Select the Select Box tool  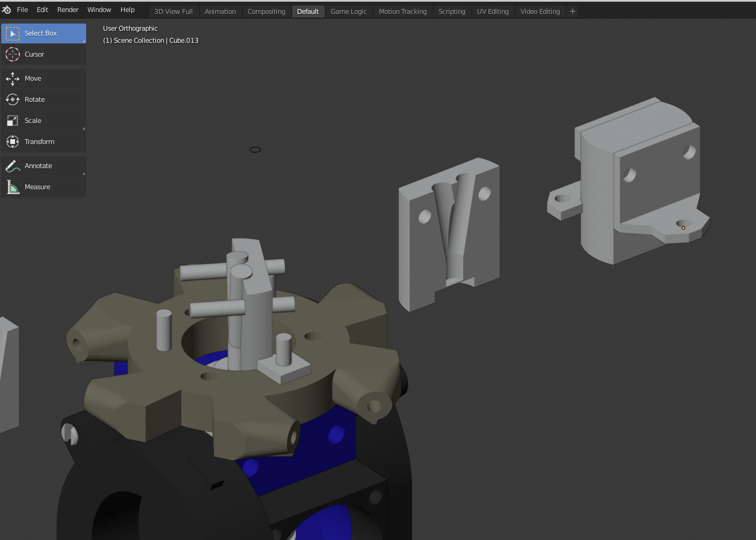pos(43,33)
